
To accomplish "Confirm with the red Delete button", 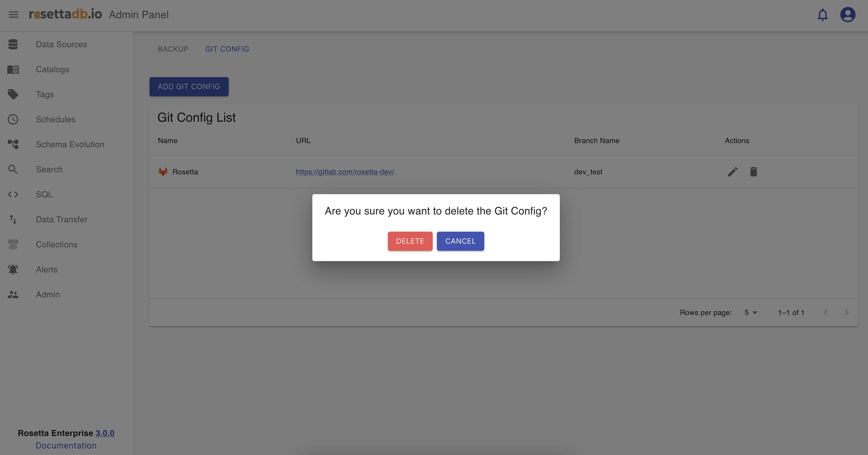I will [410, 241].
